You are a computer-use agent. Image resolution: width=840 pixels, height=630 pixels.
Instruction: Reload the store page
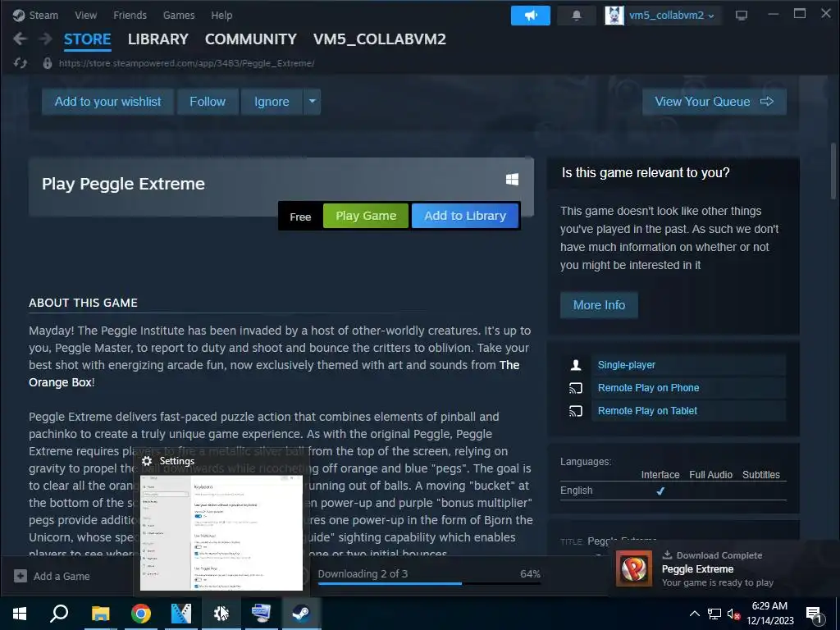(x=21, y=63)
